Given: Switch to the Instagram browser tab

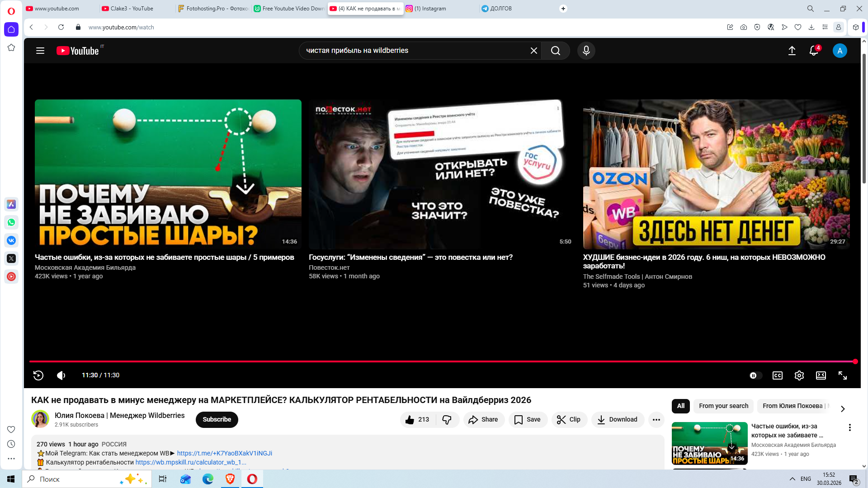Looking at the screenshot, I should 429,9.
